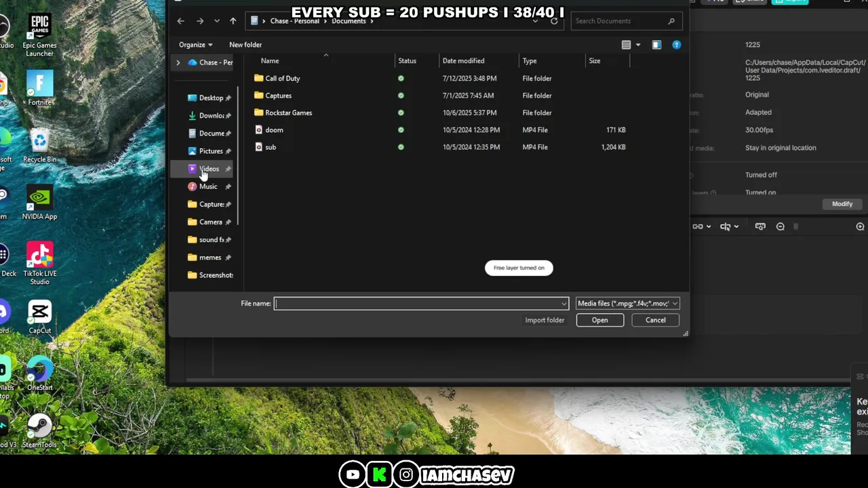
Task: Open NVIDIA App desktop icon
Action: click(x=39, y=202)
